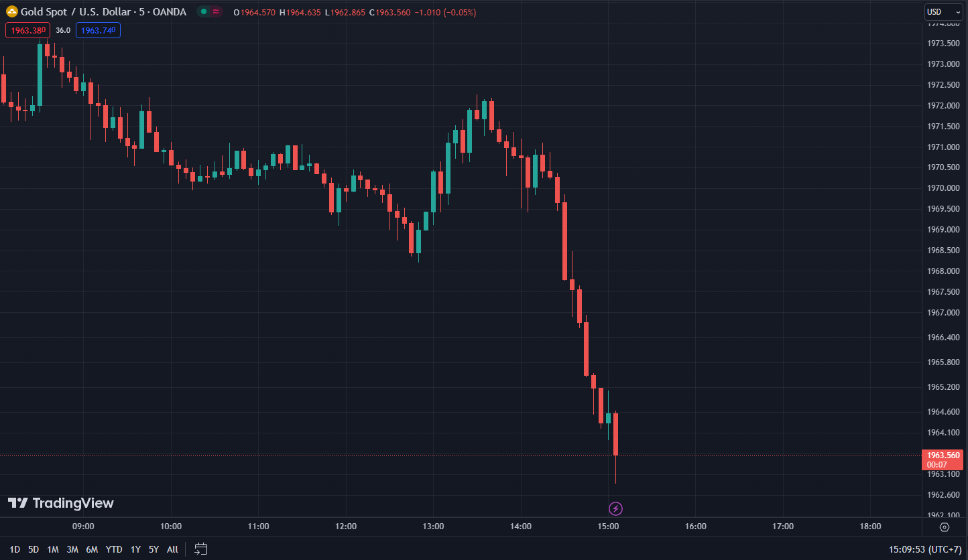Screen dimensions: 968x560
Task: Click the 1963.560 current price label
Action: (x=943, y=456)
